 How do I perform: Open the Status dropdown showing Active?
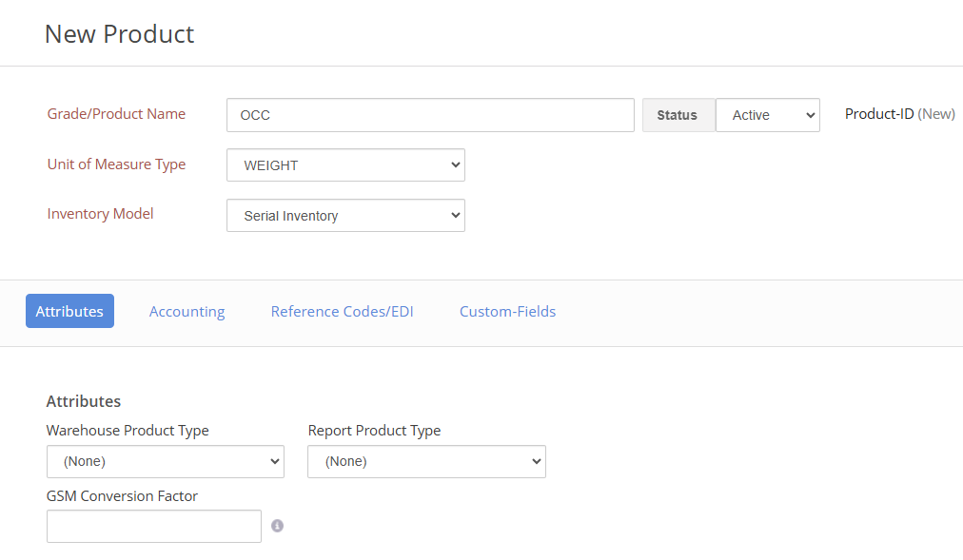click(x=767, y=115)
